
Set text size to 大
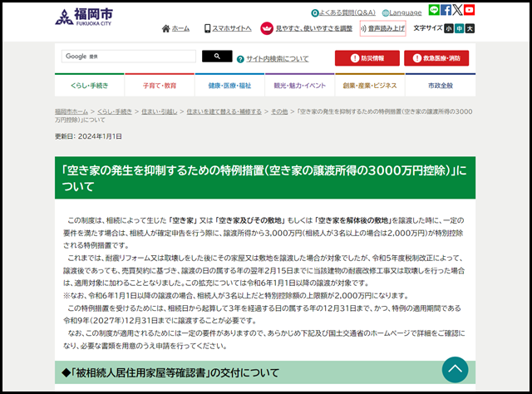(x=470, y=29)
